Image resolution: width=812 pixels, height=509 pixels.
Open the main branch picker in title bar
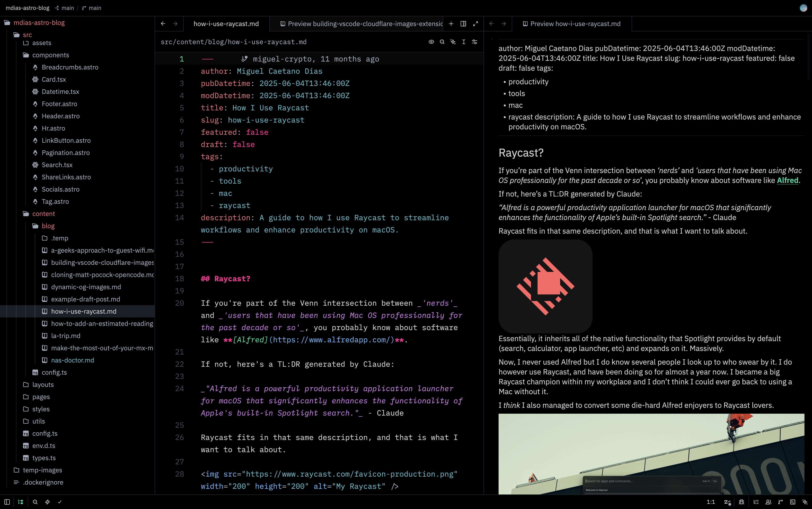[92, 8]
